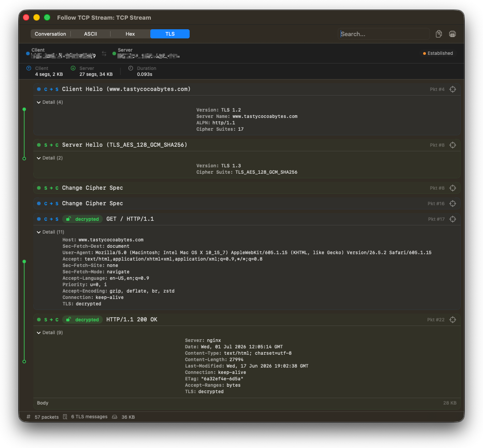The height and width of the screenshot is (448, 483).
Task: Click the crosshair icon for Pkt #22
Action: [x=452, y=320]
